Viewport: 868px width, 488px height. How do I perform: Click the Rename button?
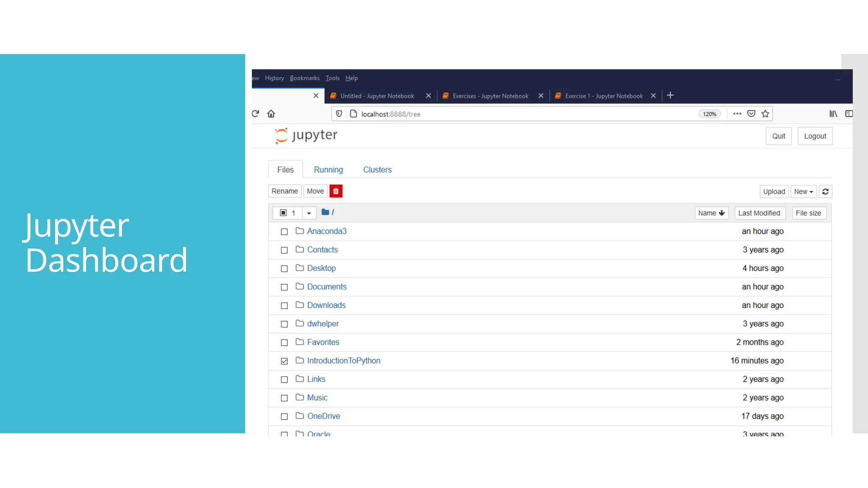285,191
